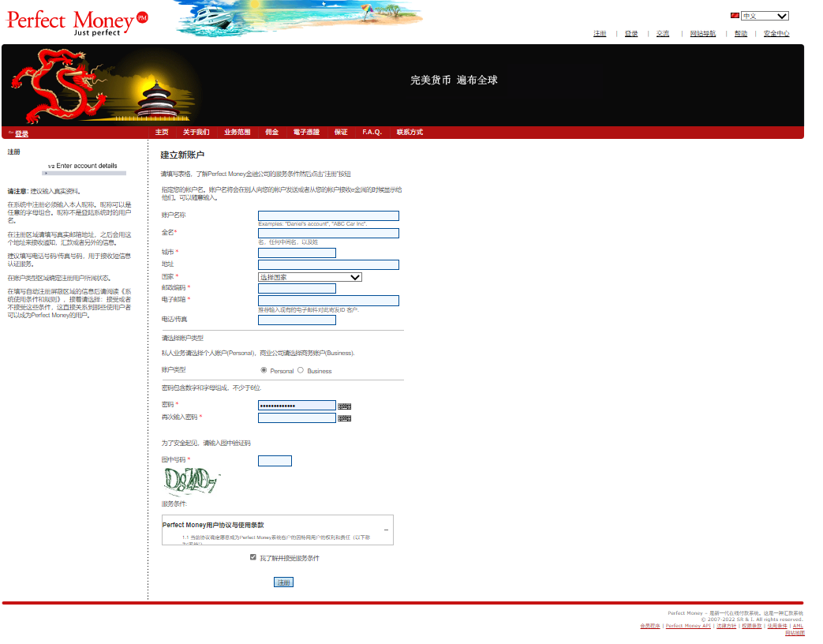Click the 登录 link in the red bar

click(x=21, y=134)
